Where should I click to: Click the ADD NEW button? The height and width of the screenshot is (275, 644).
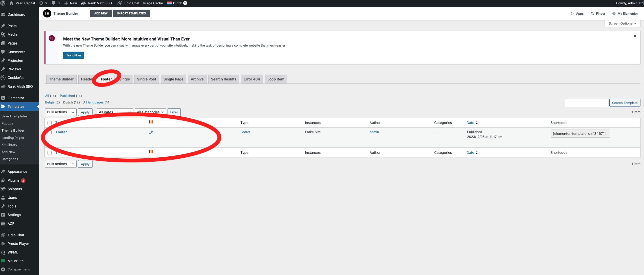tap(101, 13)
